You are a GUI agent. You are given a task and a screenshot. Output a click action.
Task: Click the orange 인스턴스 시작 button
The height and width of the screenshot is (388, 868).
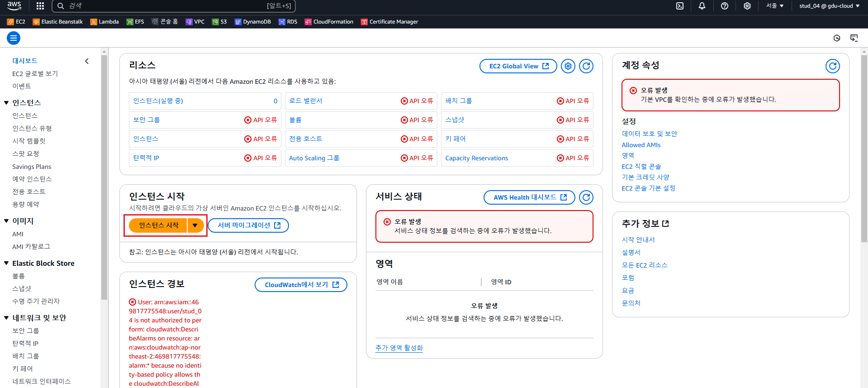pos(158,225)
